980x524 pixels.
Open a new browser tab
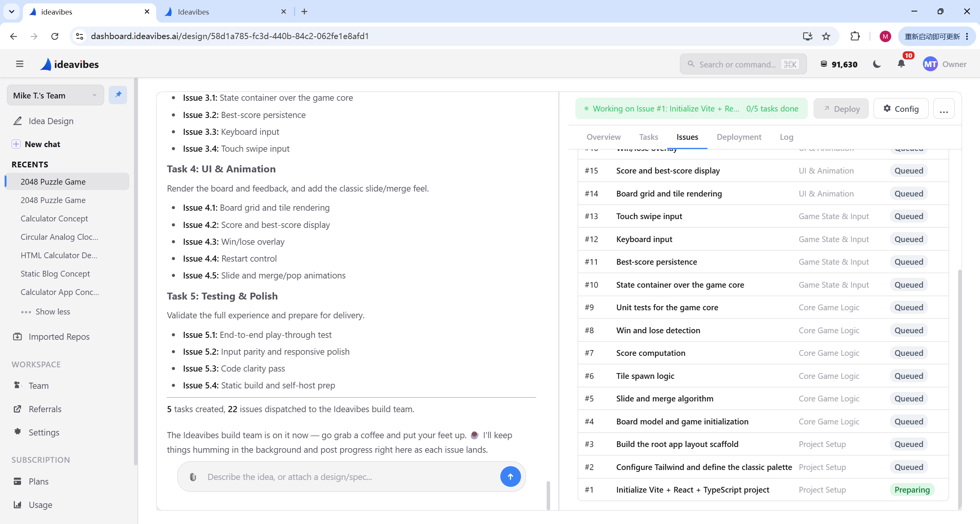coord(304,11)
